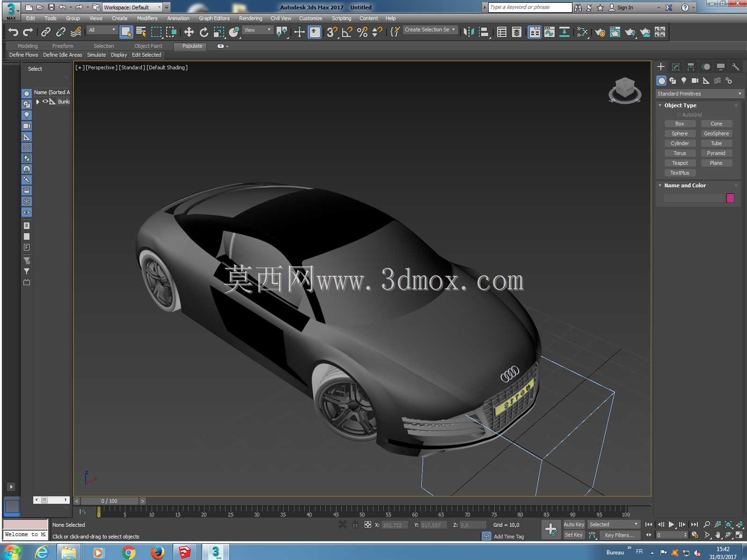This screenshot has width=747, height=560.
Task: Click the GeoSphere object button
Action: tap(716, 133)
